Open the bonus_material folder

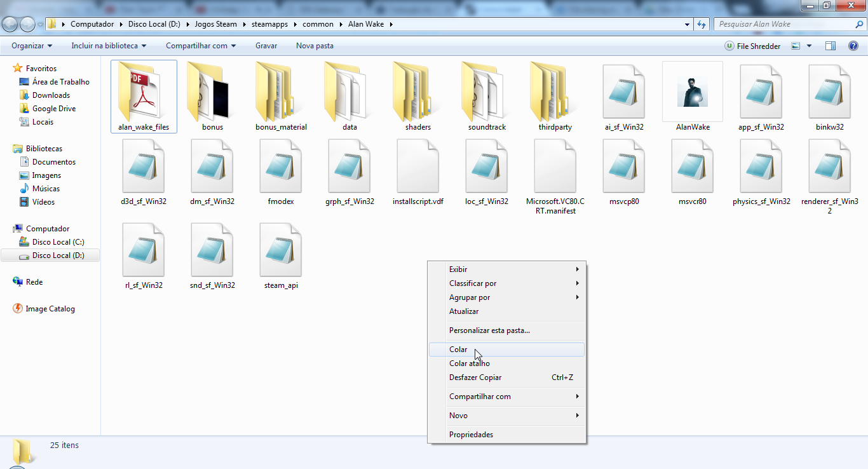[281, 96]
